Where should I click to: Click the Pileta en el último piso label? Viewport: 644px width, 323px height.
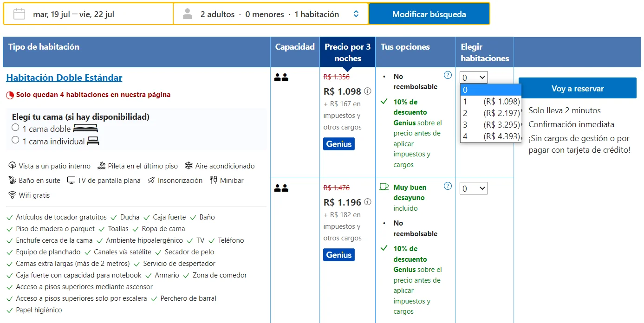click(143, 166)
